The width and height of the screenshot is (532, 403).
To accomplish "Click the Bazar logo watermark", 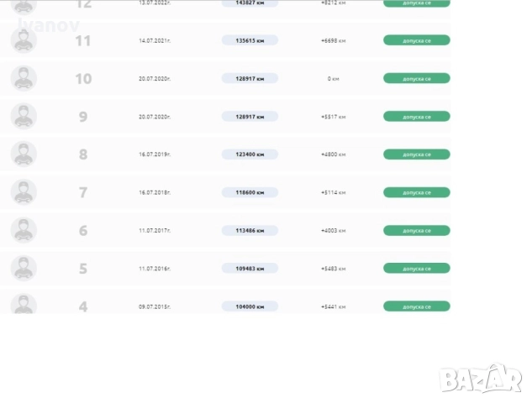I will pyautogui.click(x=482, y=378).
